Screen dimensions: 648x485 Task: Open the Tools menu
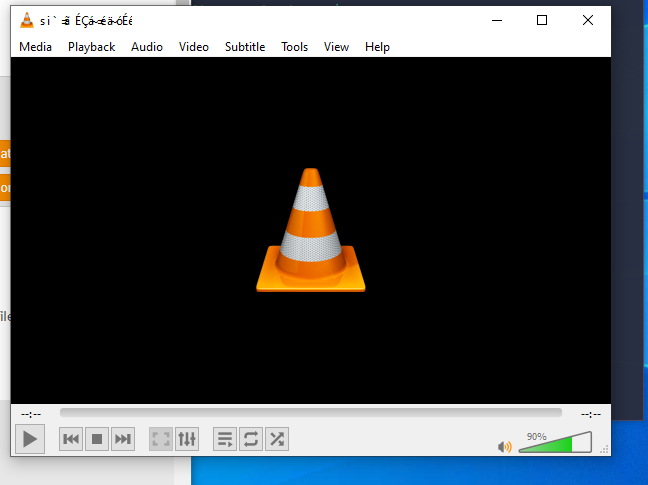[x=294, y=47]
